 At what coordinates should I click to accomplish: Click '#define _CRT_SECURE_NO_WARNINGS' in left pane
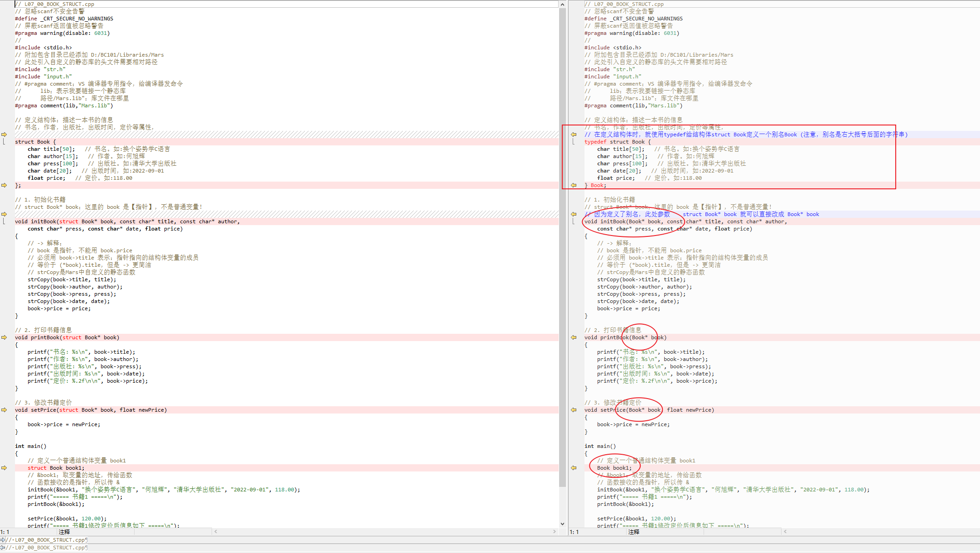click(64, 19)
